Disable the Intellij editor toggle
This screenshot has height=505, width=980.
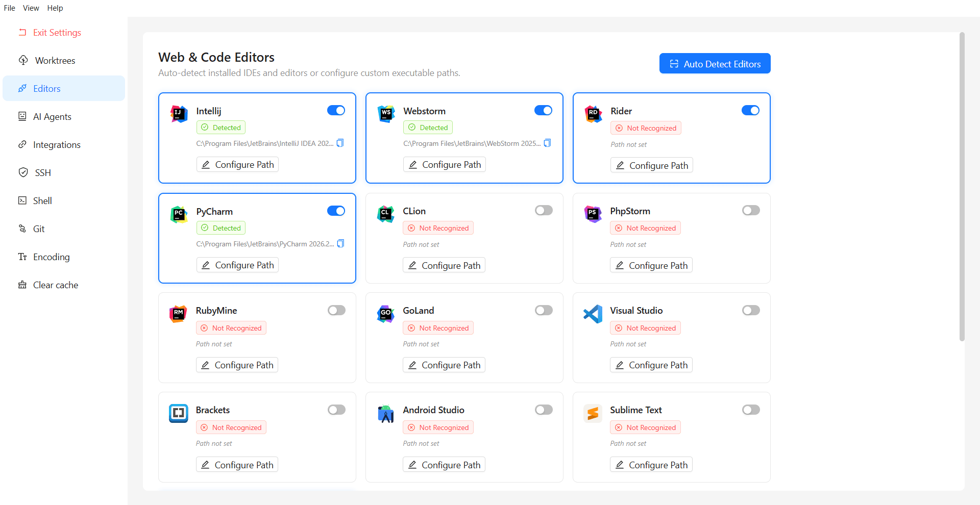(x=336, y=110)
